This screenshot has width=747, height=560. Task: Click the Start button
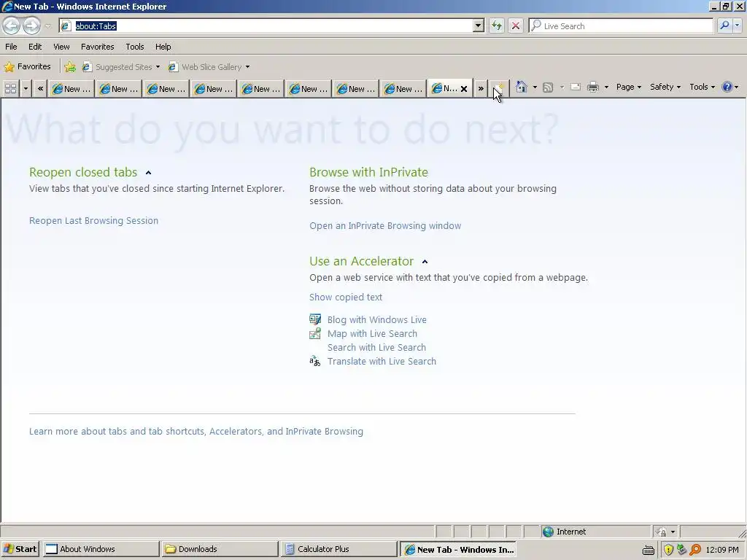coord(20,549)
